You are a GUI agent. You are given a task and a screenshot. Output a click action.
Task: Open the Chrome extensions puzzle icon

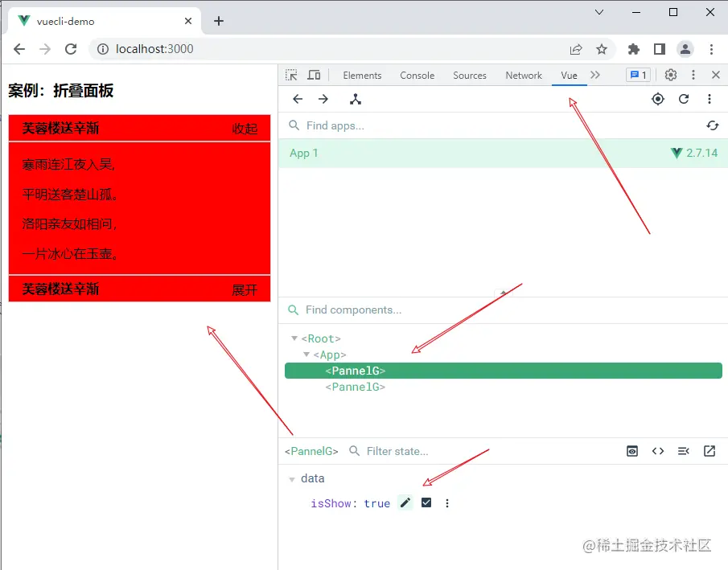point(634,49)
